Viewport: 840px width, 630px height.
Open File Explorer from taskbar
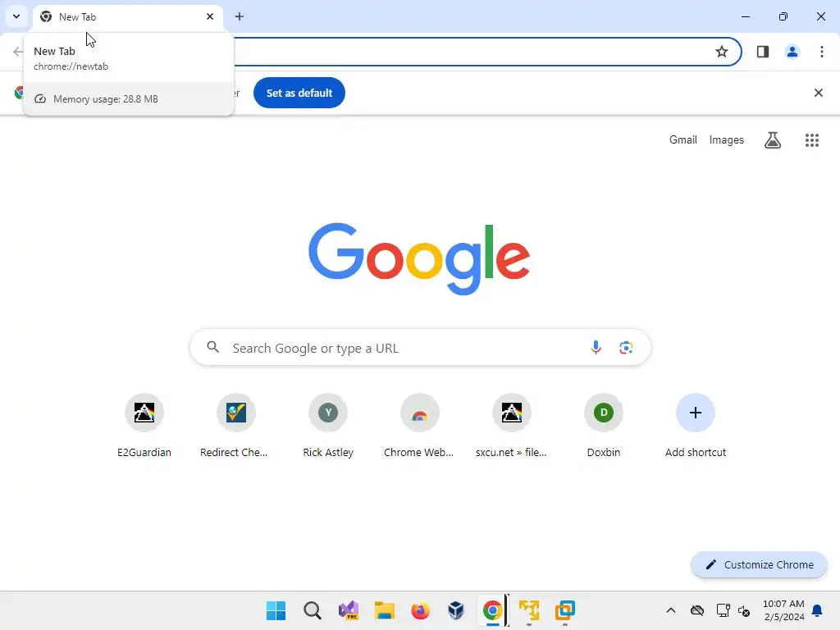384,610
